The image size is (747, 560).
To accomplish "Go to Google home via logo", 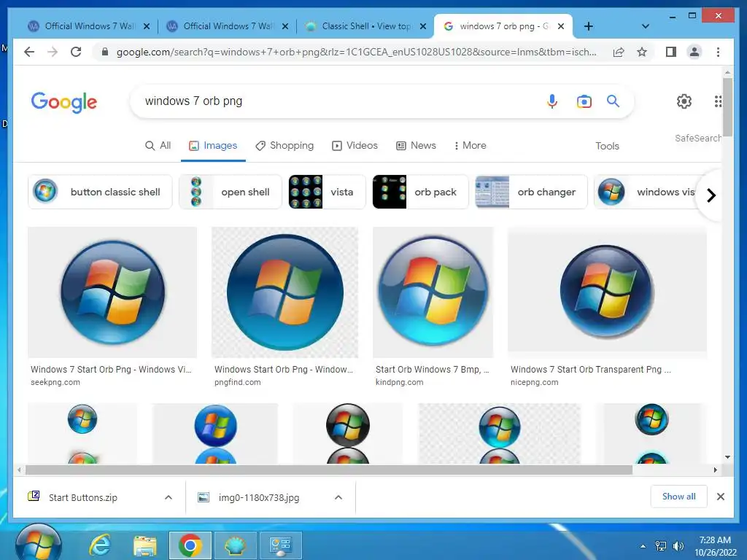I will point(64,102).
